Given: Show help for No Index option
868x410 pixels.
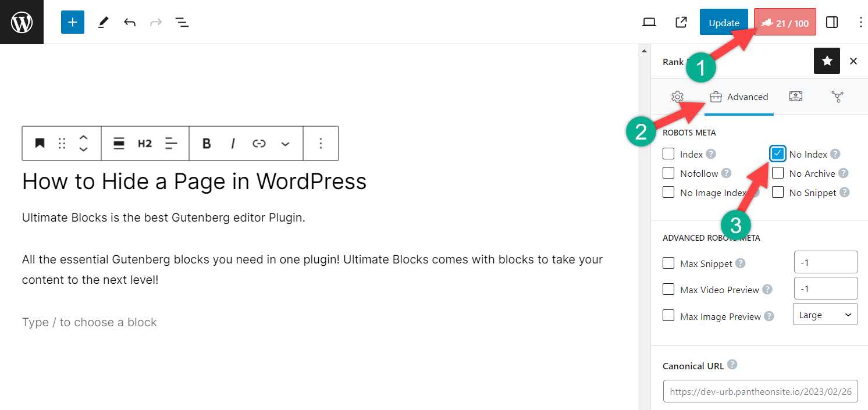Looking at the screenshot, I should tap(835, 154).
